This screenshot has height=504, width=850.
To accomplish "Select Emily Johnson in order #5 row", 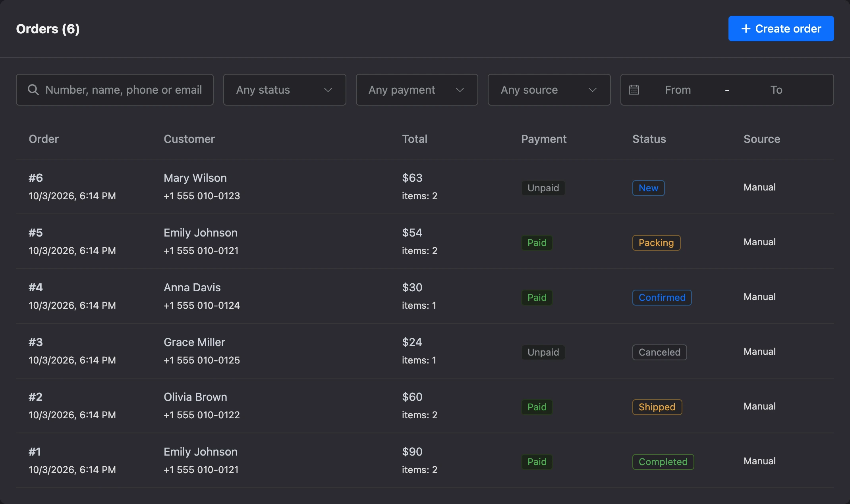I will click(201, 233).
